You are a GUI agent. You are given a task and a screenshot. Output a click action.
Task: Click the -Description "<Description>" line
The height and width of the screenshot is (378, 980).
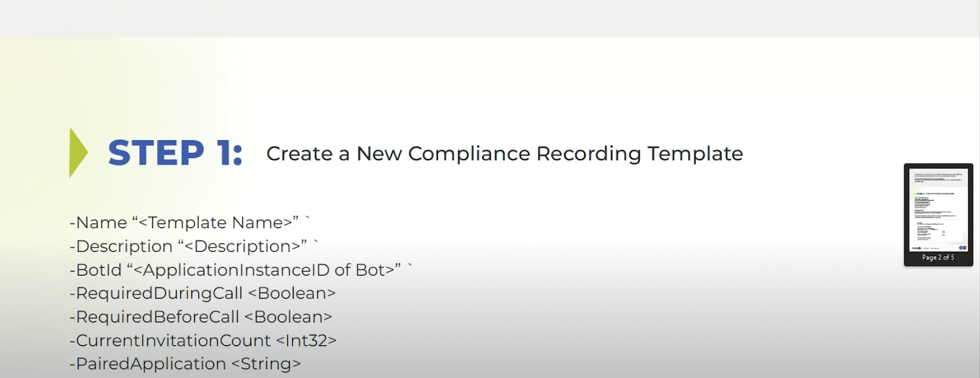pyautogui.click(x=193, y=246)
